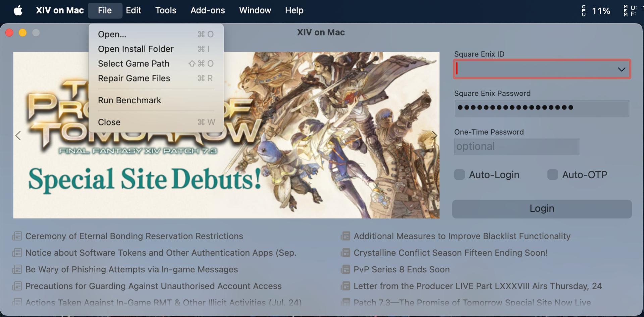This screenshot has width=644, height=317.
Task: Advance banner with right arrow
Action: point(434,136)
